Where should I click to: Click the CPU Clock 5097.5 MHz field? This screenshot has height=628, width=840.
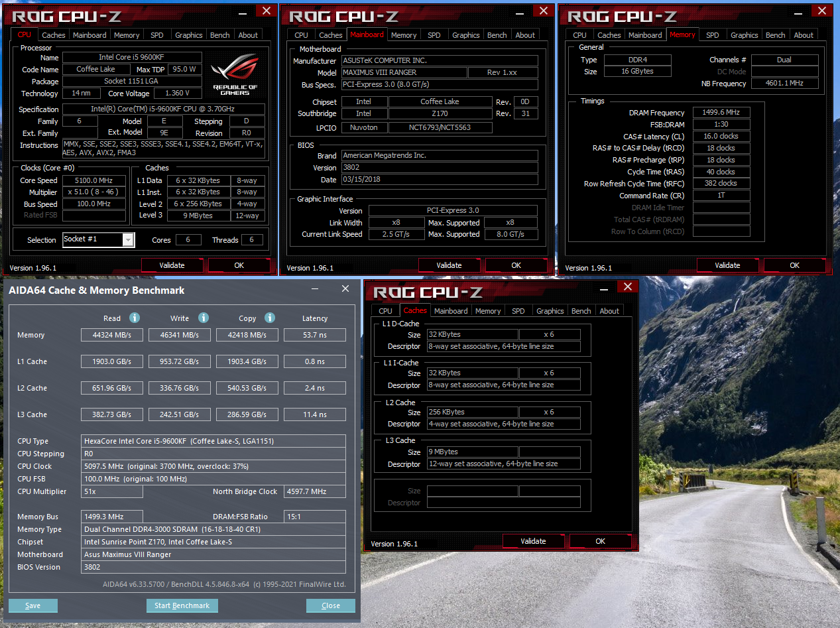pyautogui.click(x=213, y=466)
